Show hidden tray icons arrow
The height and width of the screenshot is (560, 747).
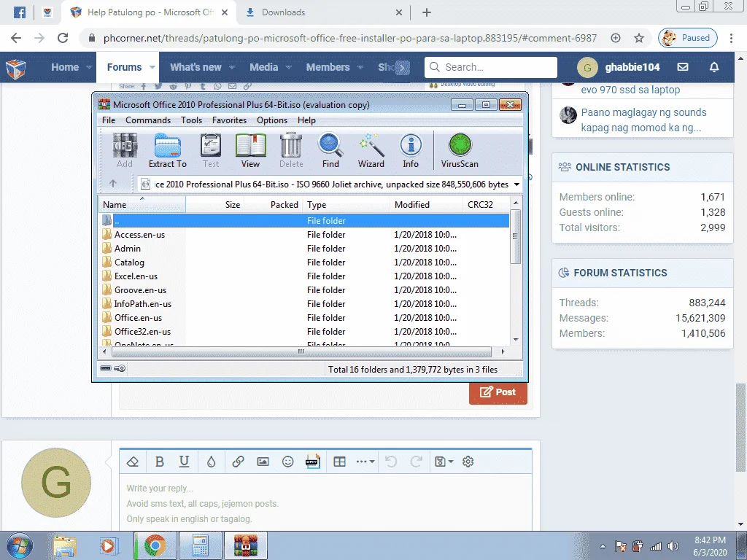603,546
